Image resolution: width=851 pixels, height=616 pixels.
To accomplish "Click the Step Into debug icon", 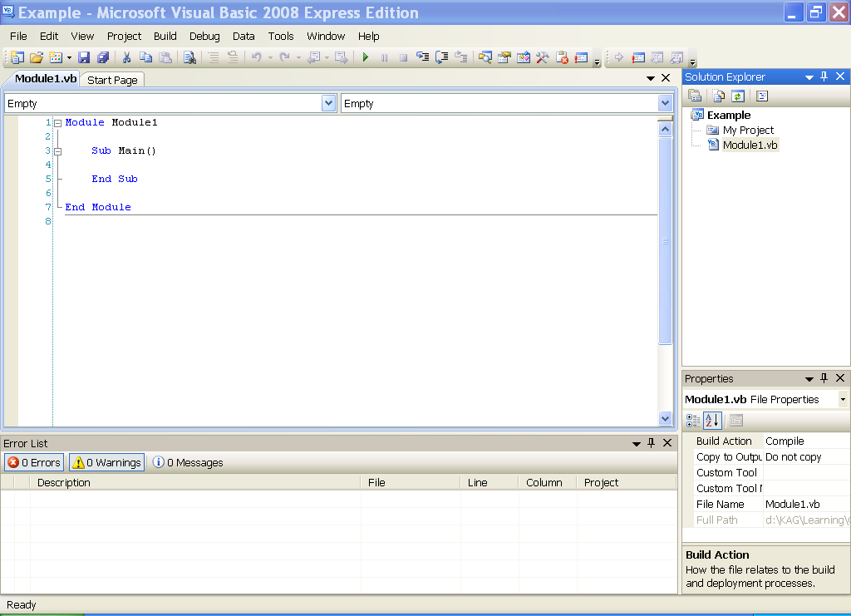I will [422, 57].
